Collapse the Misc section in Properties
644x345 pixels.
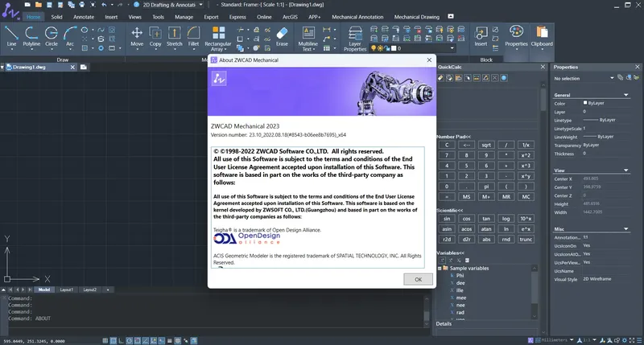tap(626, 229)
